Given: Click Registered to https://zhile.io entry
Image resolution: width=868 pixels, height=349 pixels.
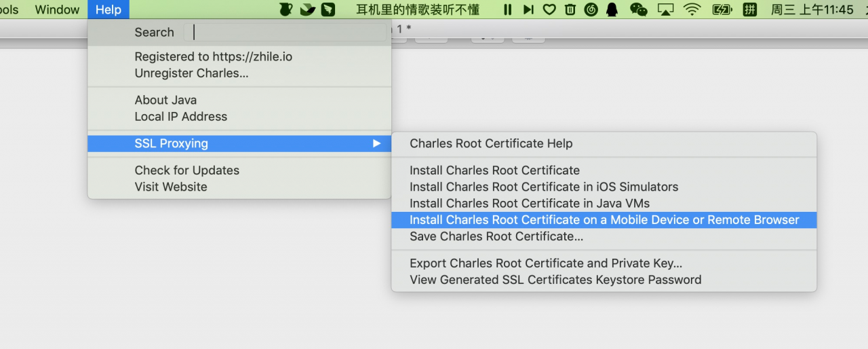Looking at the screenshot, I should (x=239, y=57).
